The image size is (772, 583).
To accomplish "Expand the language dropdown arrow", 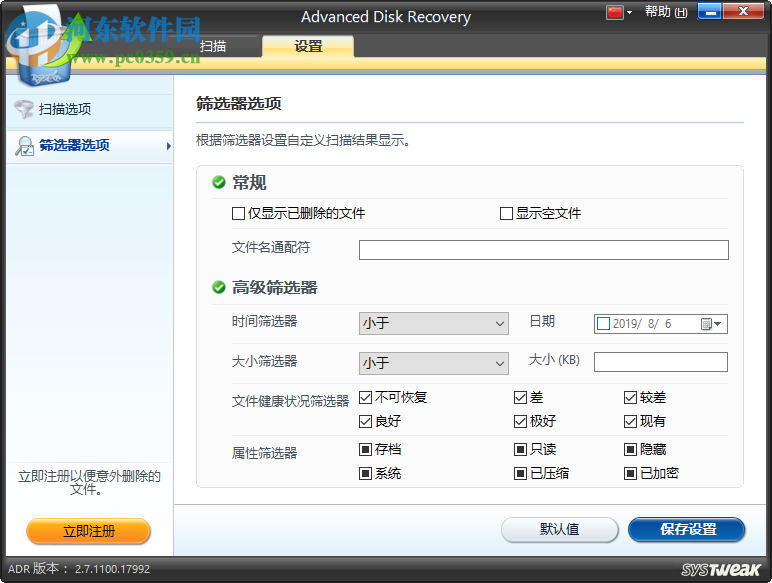I will pyautogui.click(x=629, y=13).
